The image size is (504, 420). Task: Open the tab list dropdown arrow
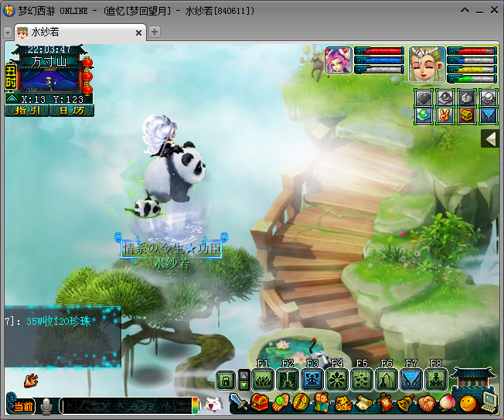point(8,32)
